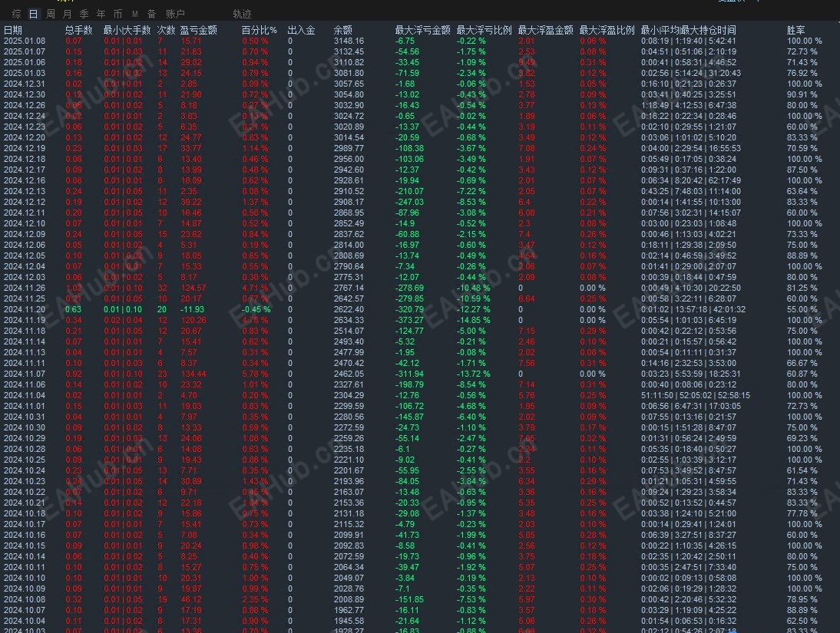
Task: Select the 2024.11.20 losing day row
Action: (25, 309)
